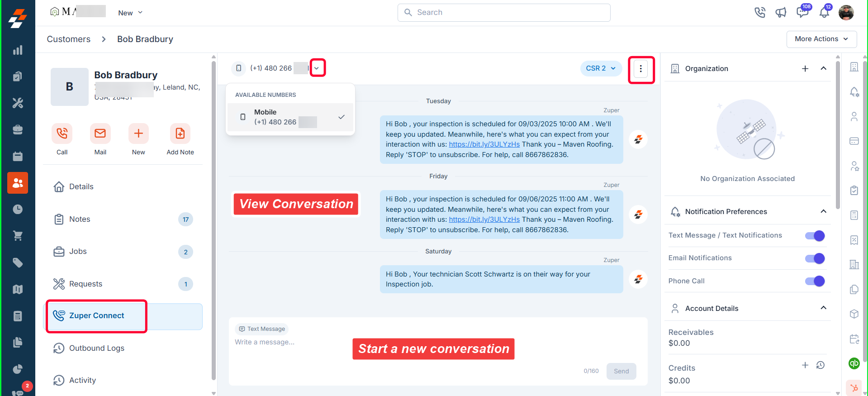The image size is (868, 396).
Task: Open the Details tab
Action: (123, 186)
